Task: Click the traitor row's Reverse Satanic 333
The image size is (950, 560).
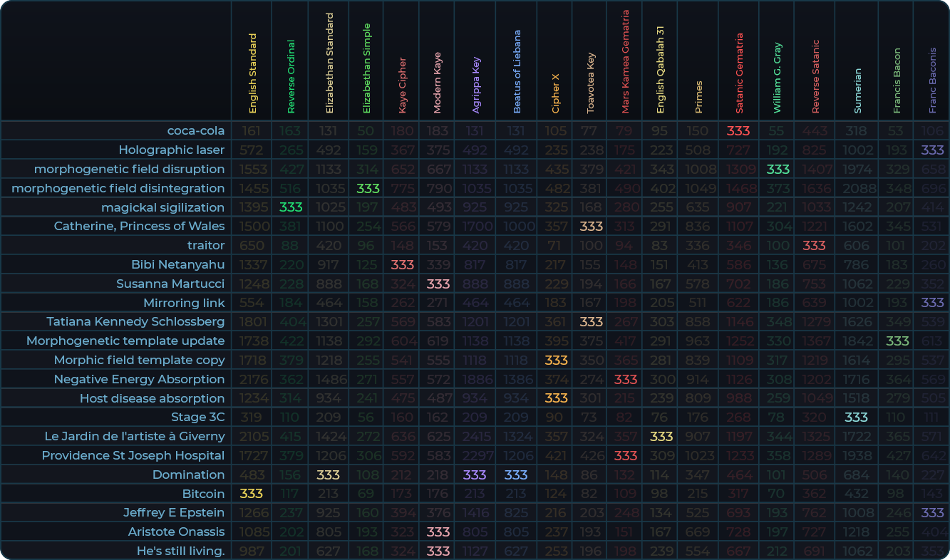Action: (814, 245)
